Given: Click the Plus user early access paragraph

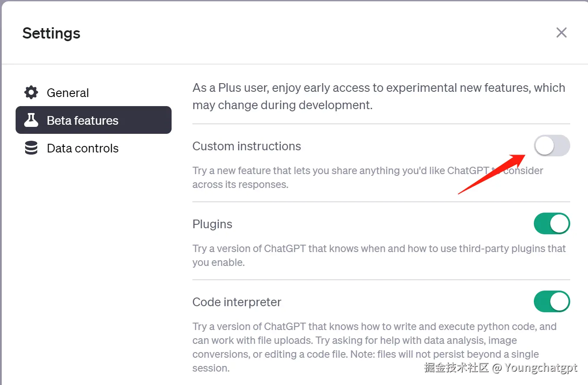Looking at the screenshot, I should [378, 96].
